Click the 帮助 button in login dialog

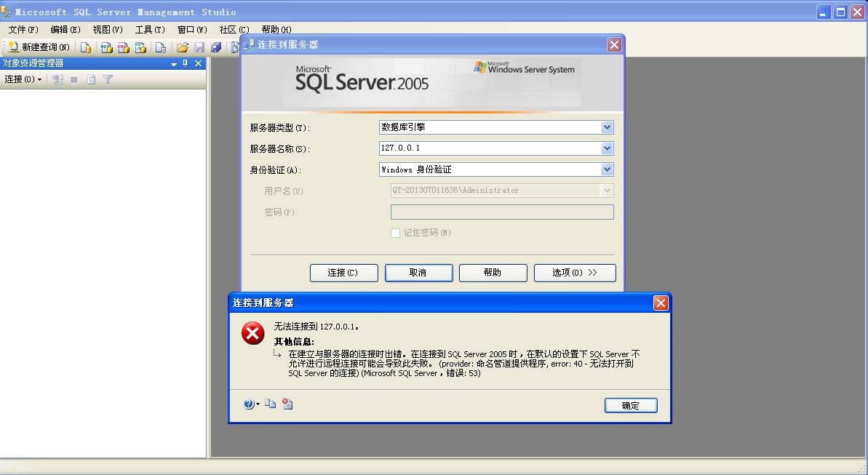493,273
